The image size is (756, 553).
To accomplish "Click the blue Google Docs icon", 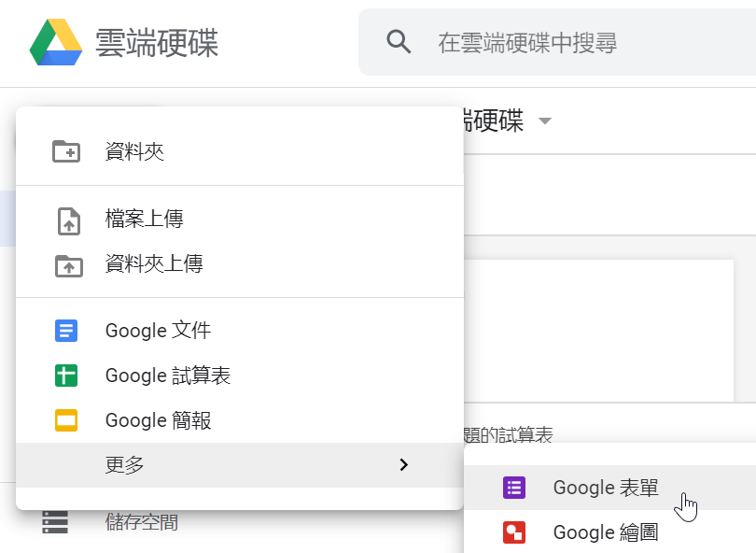I will [66, 331].
